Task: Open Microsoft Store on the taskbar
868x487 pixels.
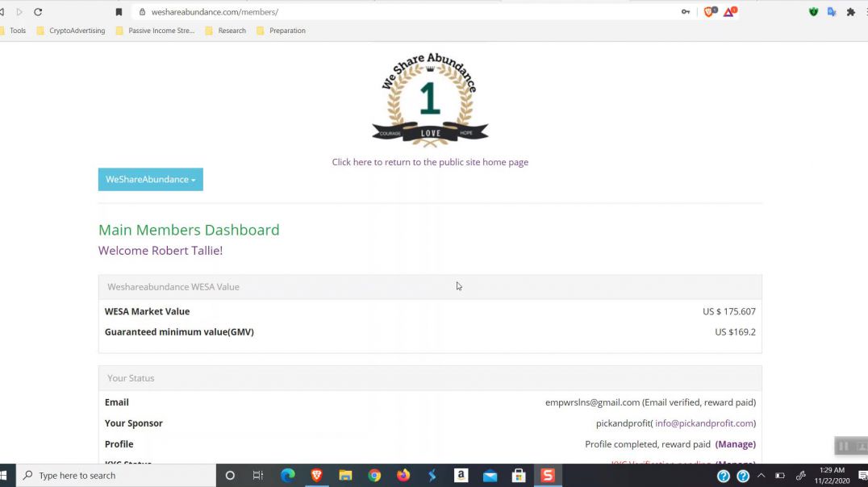Action: (519, 476)
